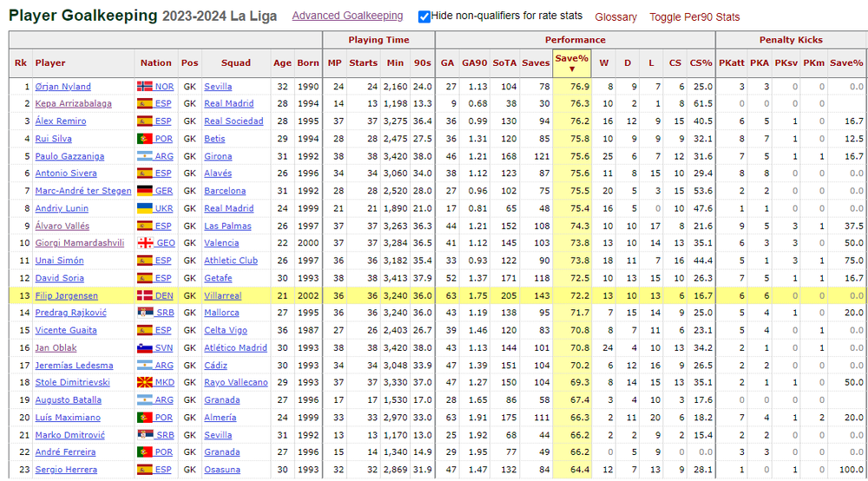Open Giorgi Mamardashvili player page

[80, 243]
